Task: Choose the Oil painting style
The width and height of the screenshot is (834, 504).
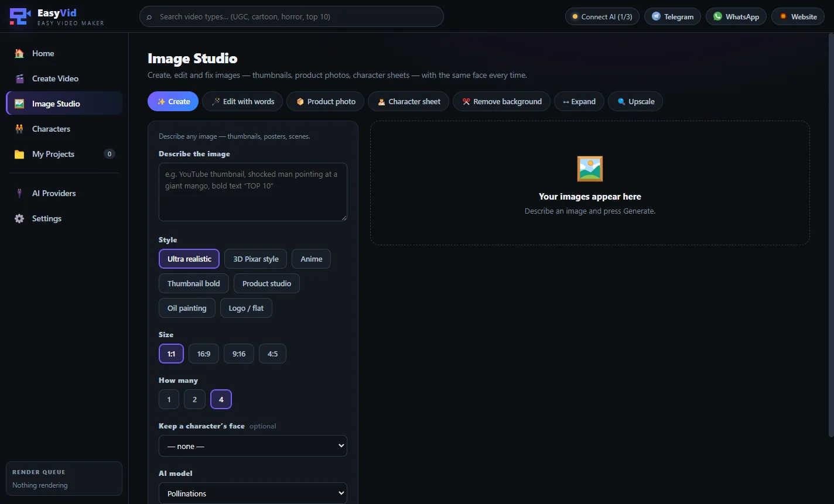Action: pos(187,308)
